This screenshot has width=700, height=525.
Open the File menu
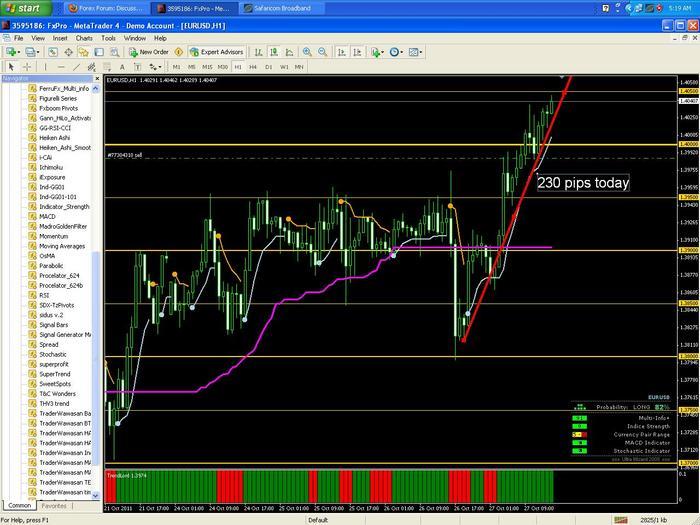click(19, 38)
